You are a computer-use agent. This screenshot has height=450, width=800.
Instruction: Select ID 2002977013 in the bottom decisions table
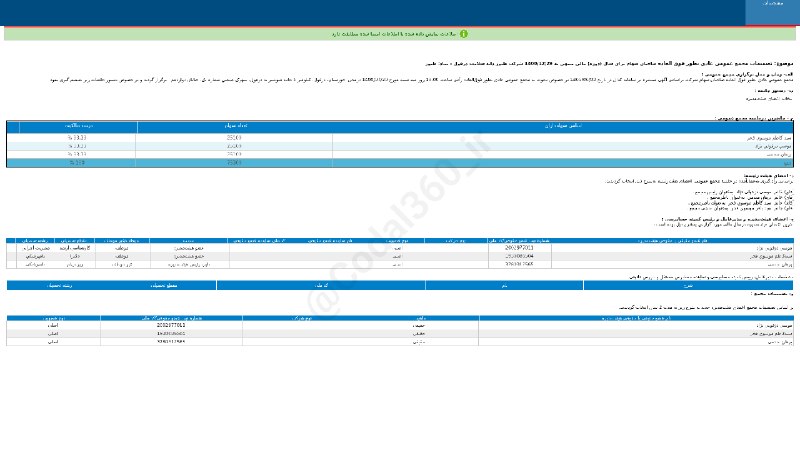pos(171,325)
